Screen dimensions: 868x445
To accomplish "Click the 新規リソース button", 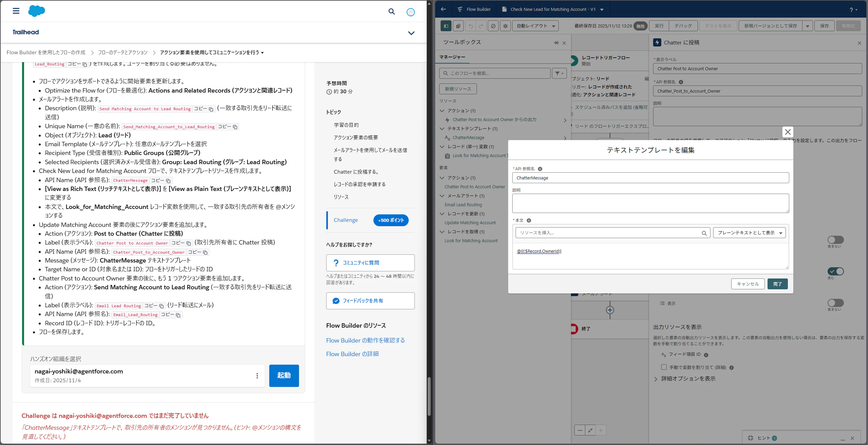I will tap(458, 89).
